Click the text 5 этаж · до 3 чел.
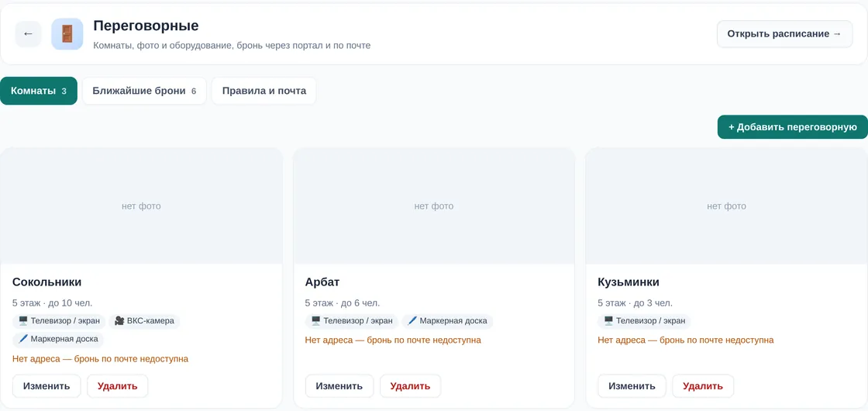 click(x=635, y=303)
